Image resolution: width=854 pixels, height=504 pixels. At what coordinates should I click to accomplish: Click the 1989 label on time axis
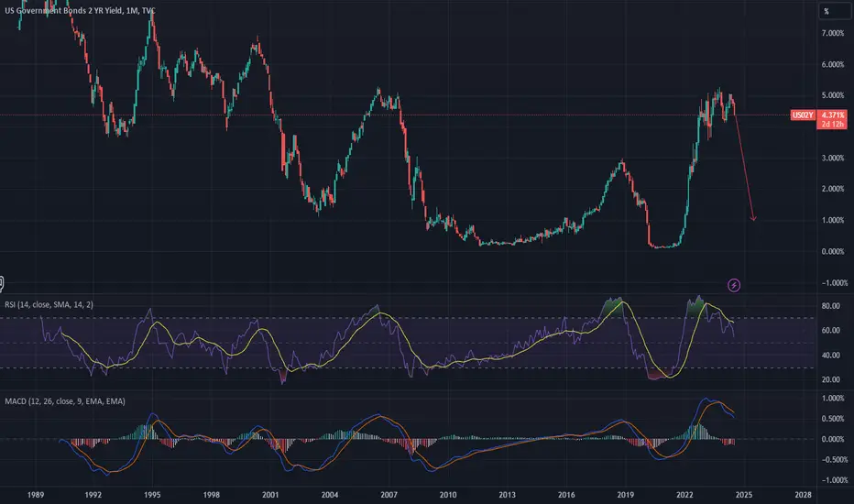[36, 495]
